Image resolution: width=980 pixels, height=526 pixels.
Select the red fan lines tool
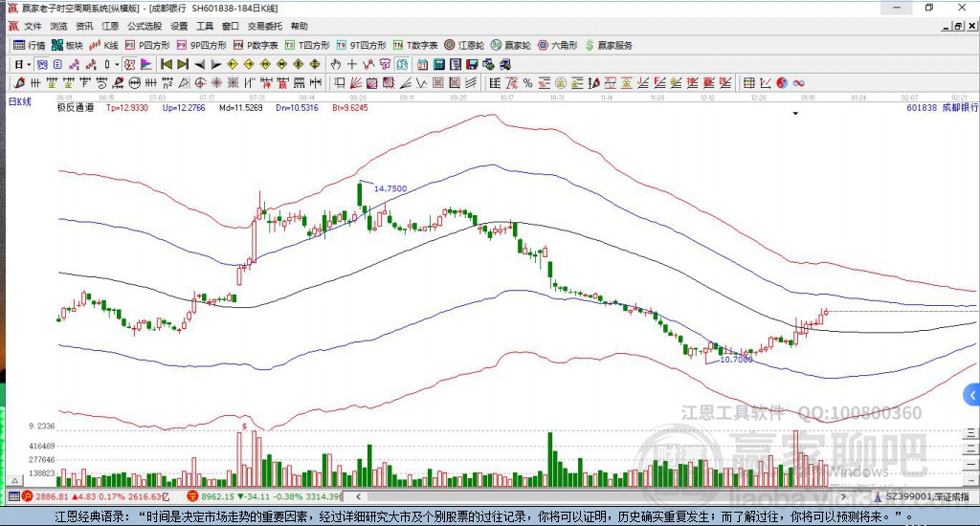pos(356,82)
